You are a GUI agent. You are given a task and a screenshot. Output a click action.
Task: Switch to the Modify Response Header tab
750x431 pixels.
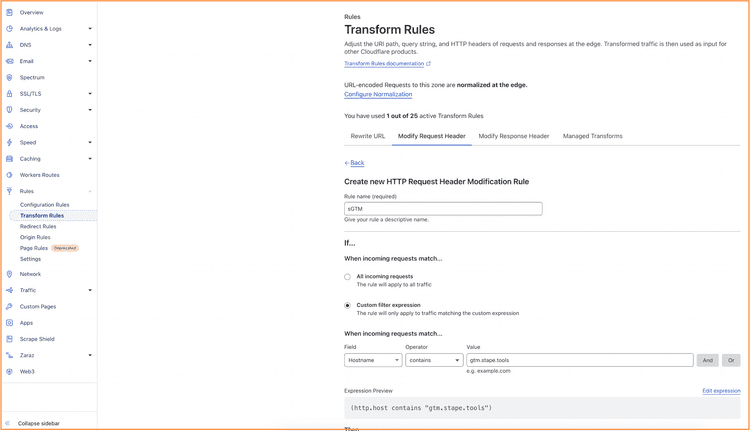click(513, 136)
